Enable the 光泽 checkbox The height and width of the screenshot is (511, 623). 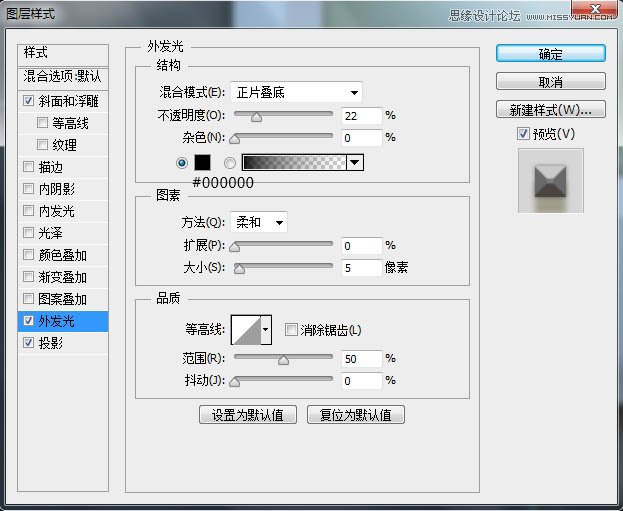[x=28, y=232]
